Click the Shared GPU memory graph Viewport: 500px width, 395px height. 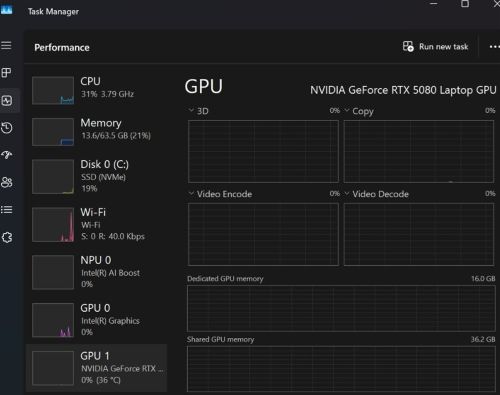click(x=341, y=369)
